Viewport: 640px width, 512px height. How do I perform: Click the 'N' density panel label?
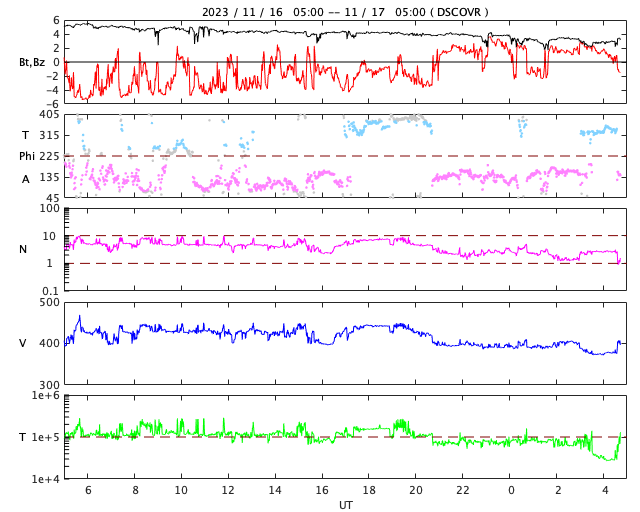tap(23, 249)
